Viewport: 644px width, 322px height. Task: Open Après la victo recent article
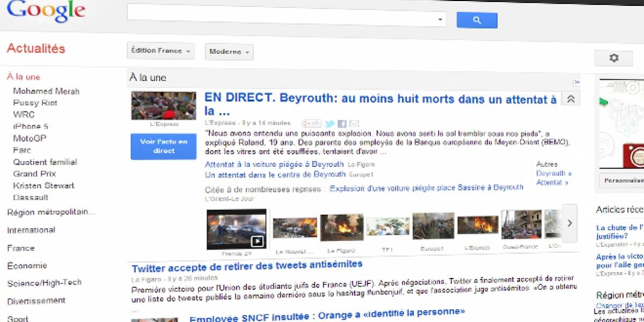click(x=620, y=261)
